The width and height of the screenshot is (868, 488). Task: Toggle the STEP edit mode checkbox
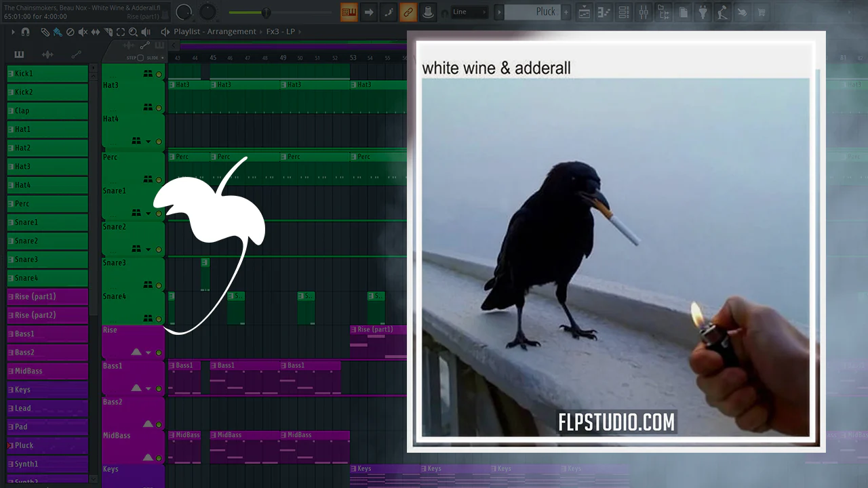tap(140, 58)
